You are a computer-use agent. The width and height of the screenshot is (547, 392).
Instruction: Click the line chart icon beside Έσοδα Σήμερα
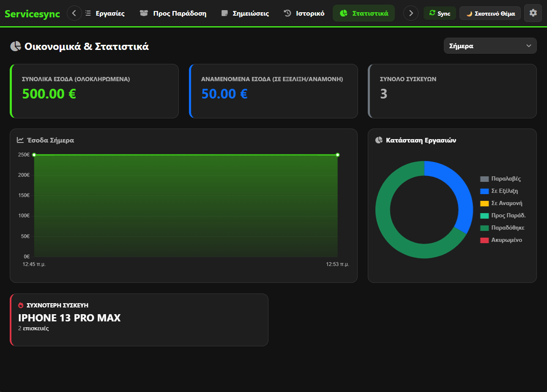[20, 140]
